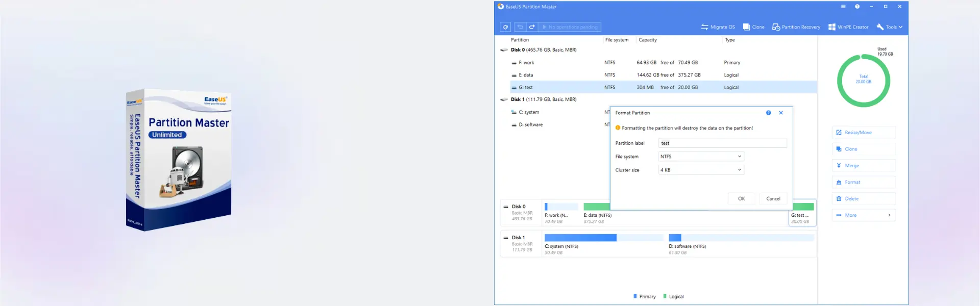Click the Partition label input field
This screenshot has height=306, width=980.
[x=722, y=143]
